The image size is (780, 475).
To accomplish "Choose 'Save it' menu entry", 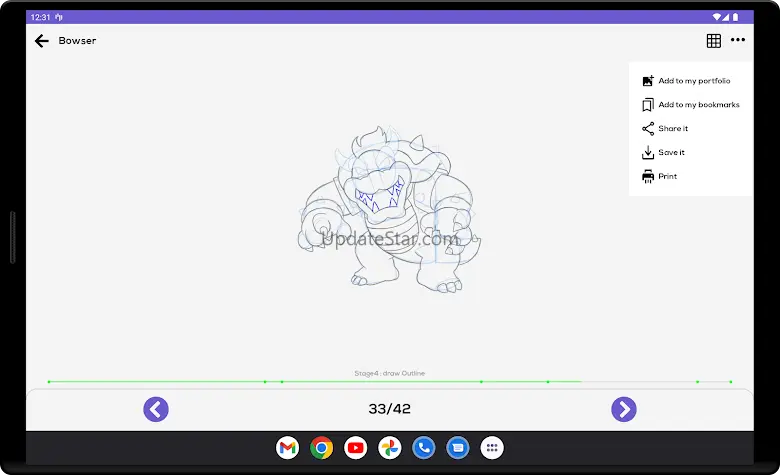I will (x=672, y=152).
